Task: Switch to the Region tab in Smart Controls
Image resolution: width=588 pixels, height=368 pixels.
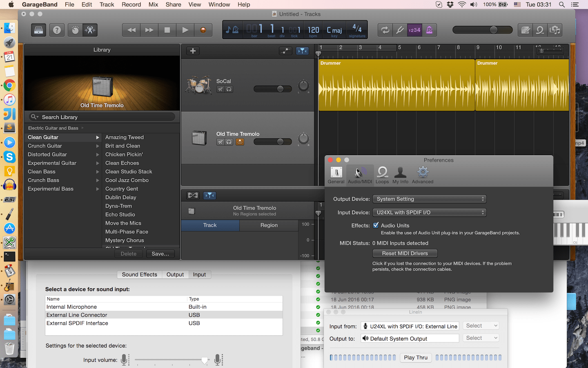Action: coord(268,225)
